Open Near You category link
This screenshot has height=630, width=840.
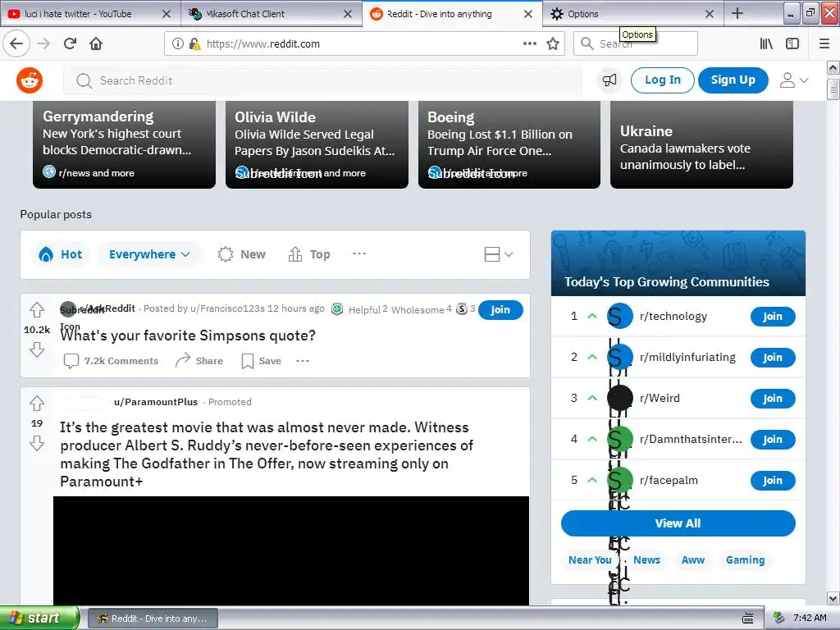coord(590,559)
